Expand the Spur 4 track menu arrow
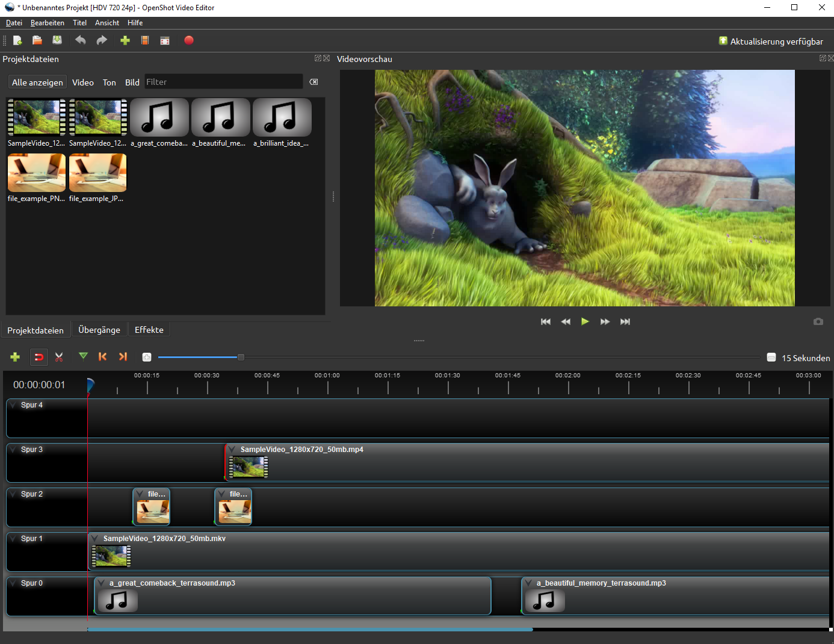This screenshot has width=834, height=644. 13,405
